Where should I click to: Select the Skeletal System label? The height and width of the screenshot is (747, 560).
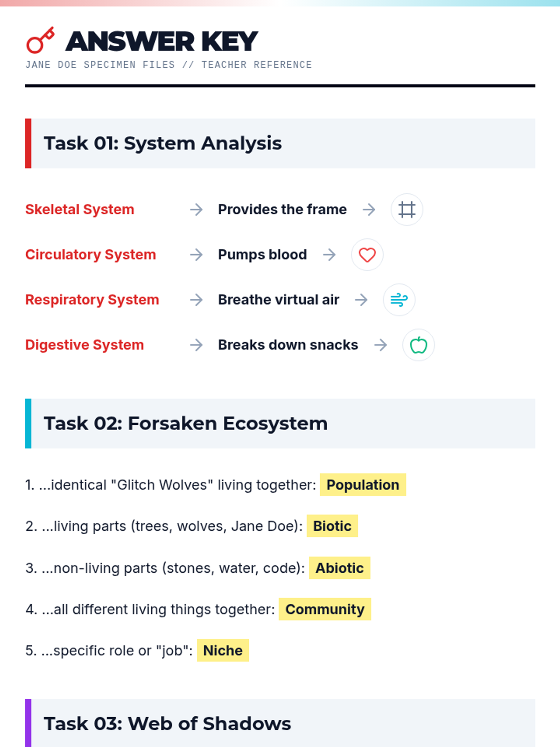(x=80, y=210)
